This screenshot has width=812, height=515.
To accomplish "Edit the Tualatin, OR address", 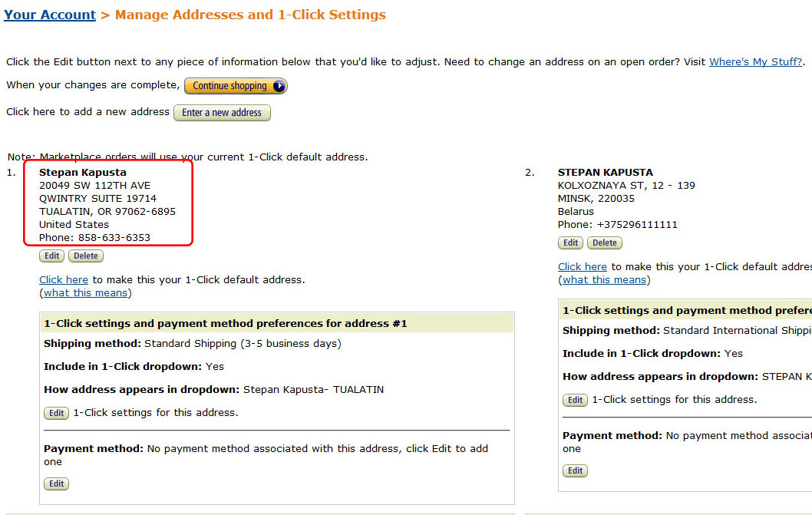I will coord(52,256).
